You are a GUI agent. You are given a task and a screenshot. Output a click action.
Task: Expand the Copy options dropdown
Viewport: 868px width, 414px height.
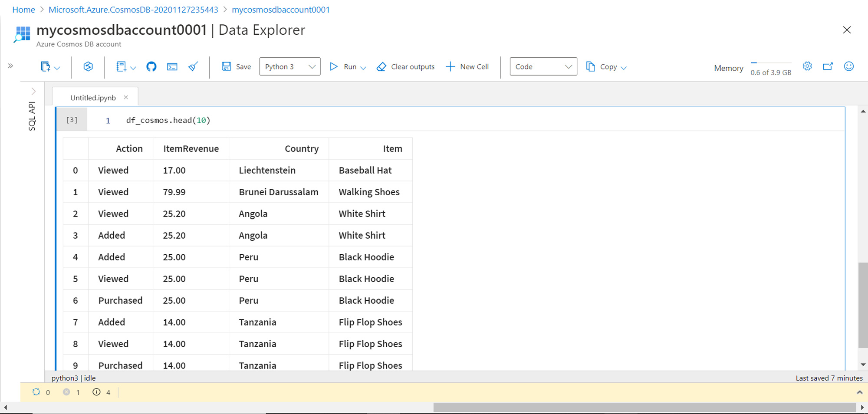click(624, 68)
